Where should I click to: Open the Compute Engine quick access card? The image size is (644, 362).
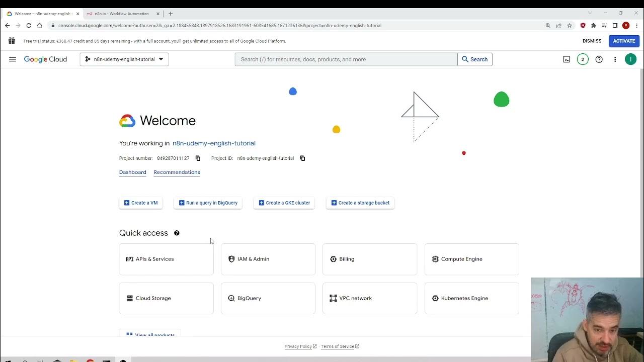472,259
